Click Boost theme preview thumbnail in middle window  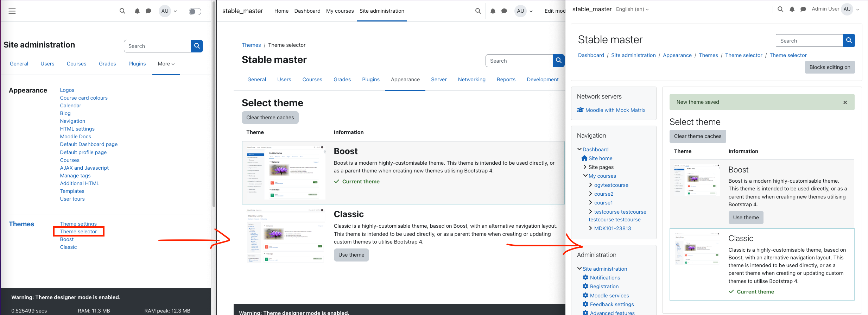pyautogui.click(x=285, y=172)
